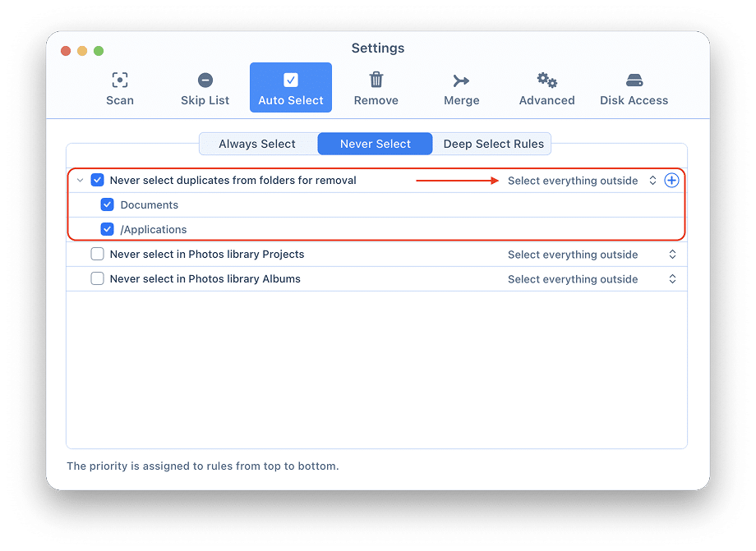Open the Merge settings pane
This screenshot has height=551, width=756.
[462, 88]
